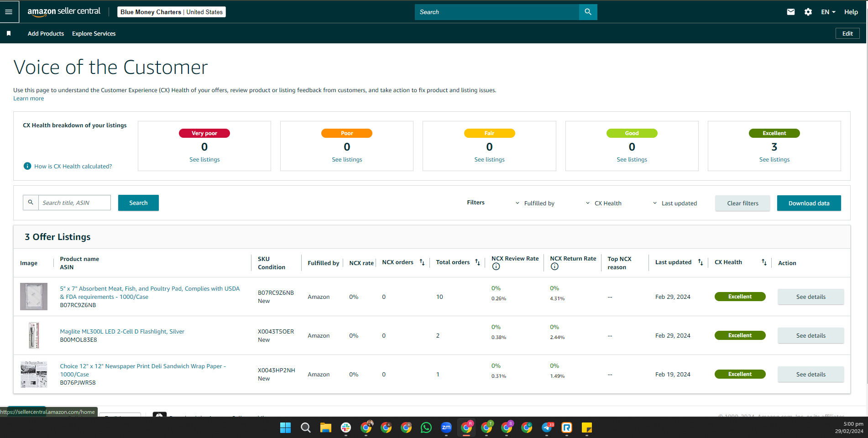Open the messages envelope icon
Image resolution: width=868 pixels, height=438 pixels.
tap(791, 12)
